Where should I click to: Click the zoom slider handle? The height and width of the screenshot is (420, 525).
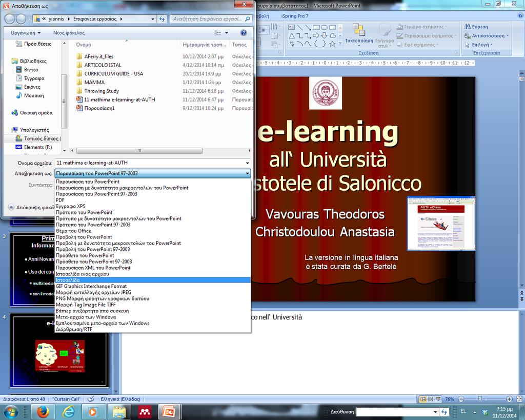pyautogui.click(x=480, y=399)
